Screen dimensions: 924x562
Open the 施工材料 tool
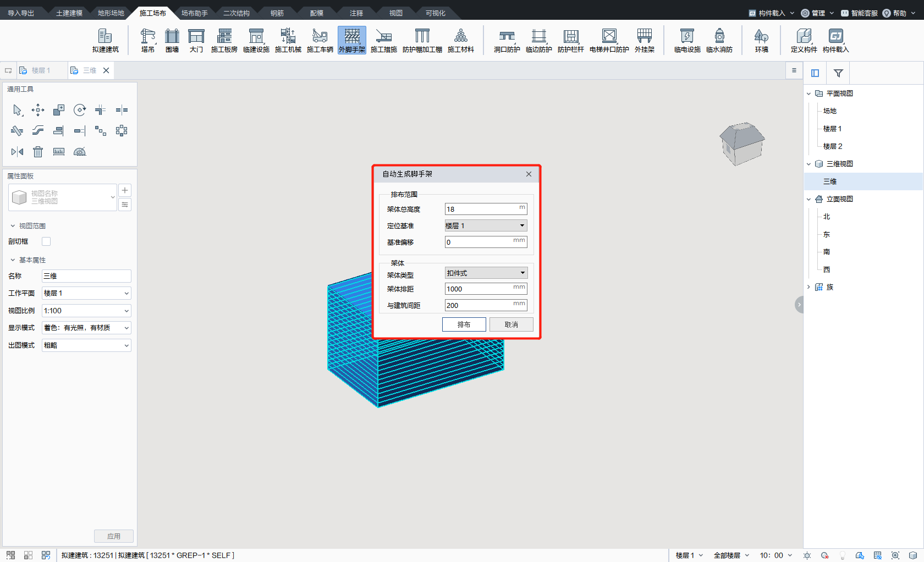pyautogui.click(x=461, y=41)
